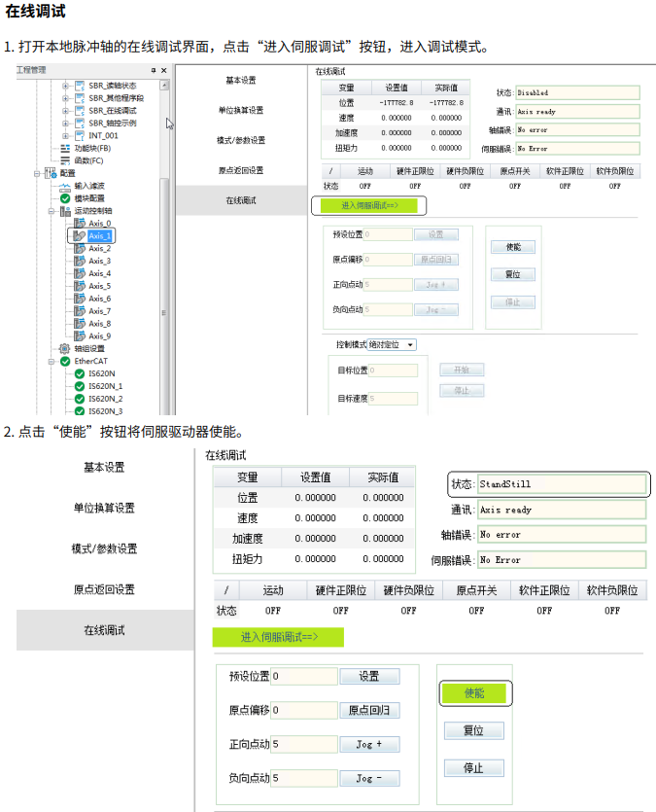Click the green 使能 enable button
The image size is (656, 812).
coord(474,693)
